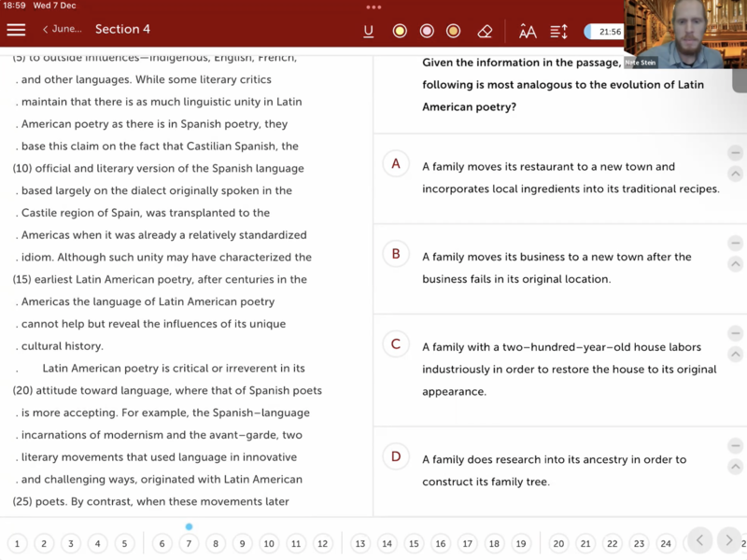Open the text size setting
Viewport: 747px width, 560px height.
click(528, 31)
